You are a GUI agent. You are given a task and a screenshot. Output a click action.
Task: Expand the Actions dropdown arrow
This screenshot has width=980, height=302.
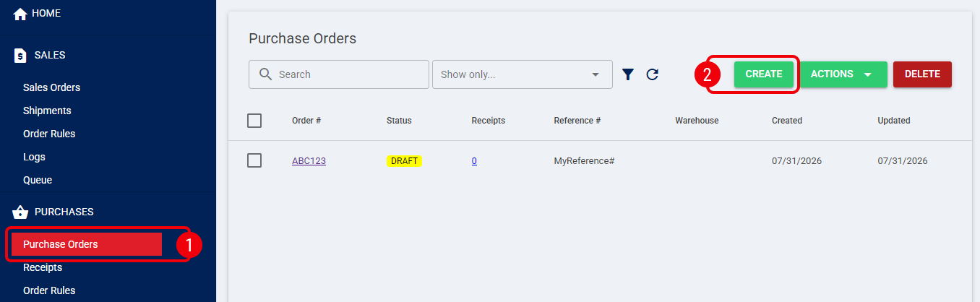868,74
